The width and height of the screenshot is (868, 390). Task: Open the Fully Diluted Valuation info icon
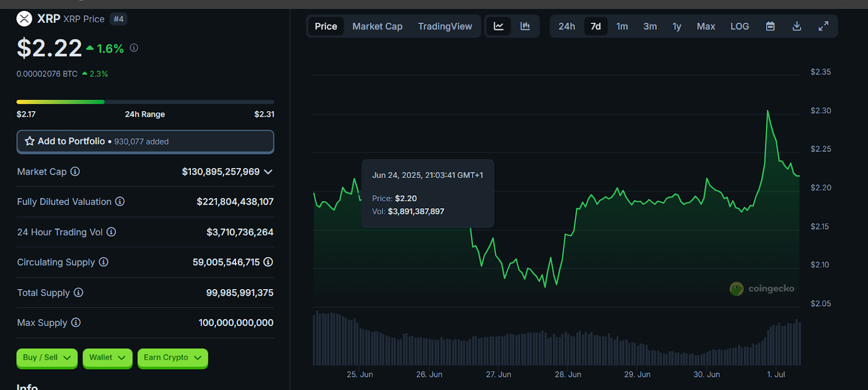[x=120, y=201]
